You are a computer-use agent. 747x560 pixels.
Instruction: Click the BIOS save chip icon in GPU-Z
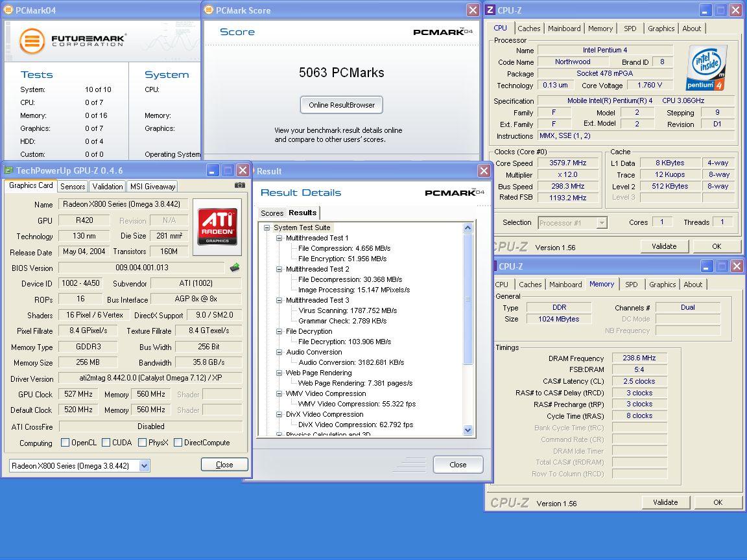click(x=235, y=268)
